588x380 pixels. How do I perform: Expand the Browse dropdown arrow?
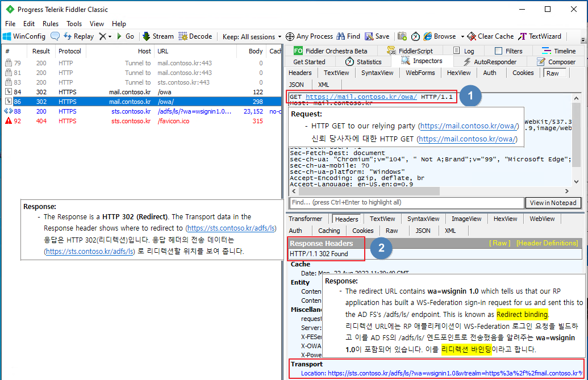[462, 37]
